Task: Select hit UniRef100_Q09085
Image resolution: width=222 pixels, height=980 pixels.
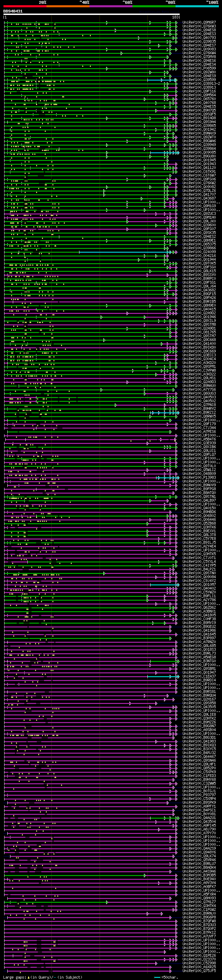Action: click(199, 152)
